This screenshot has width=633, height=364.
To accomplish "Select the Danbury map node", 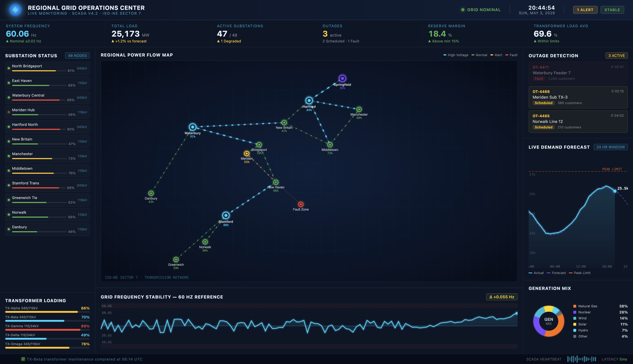I will tap(151, 193).
